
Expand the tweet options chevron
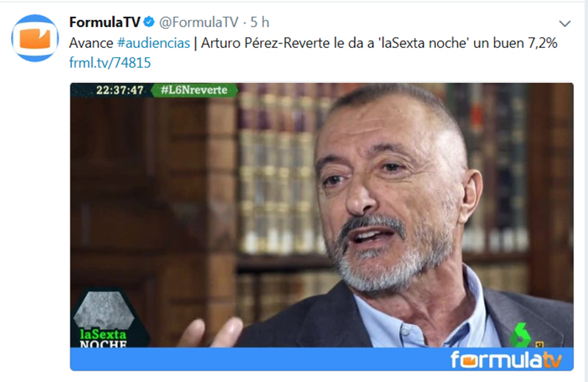(x=564, y=24)
